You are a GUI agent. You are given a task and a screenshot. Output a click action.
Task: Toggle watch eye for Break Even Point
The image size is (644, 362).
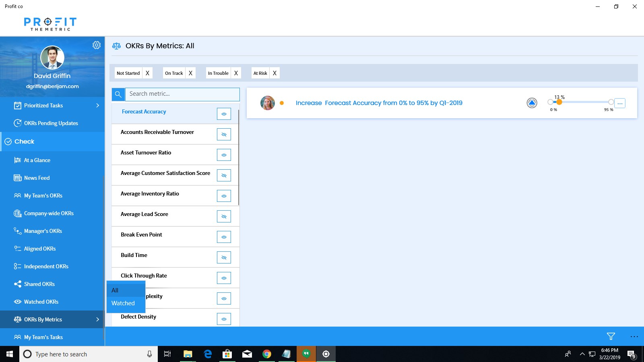click(x=224, y=237)
